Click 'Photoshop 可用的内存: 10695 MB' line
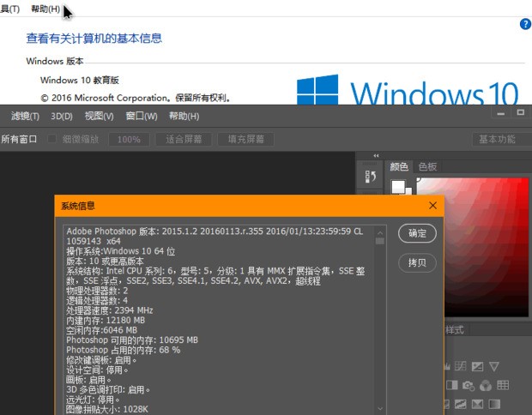532x415 pixels. pos(132,340)
